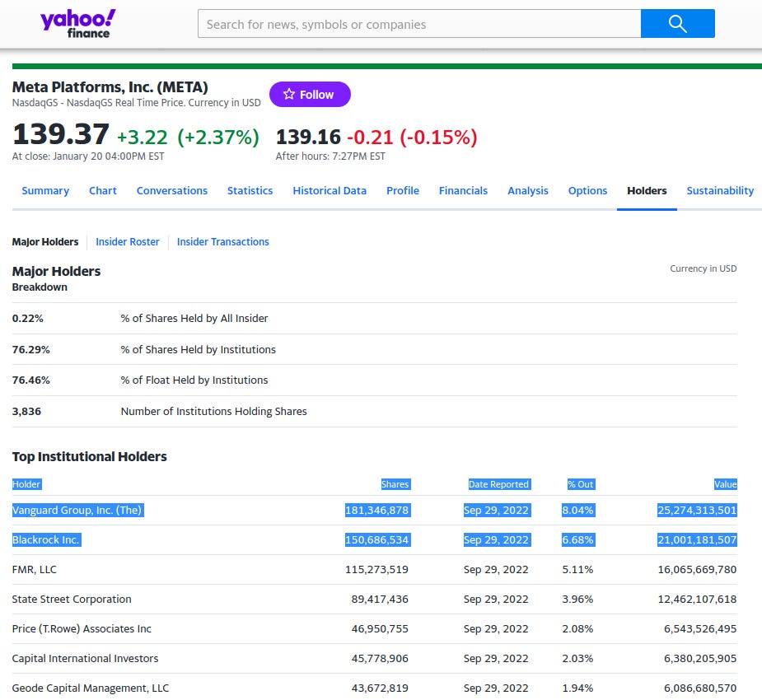Follow Meta Platforms with the star button
762x700 pixels.
(x=310, y=94)
